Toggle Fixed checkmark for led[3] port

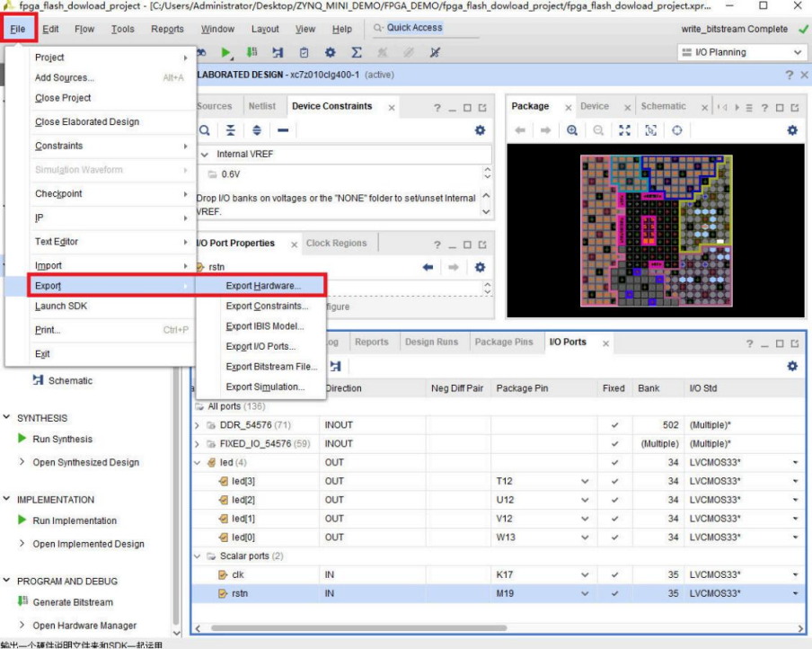614,481
